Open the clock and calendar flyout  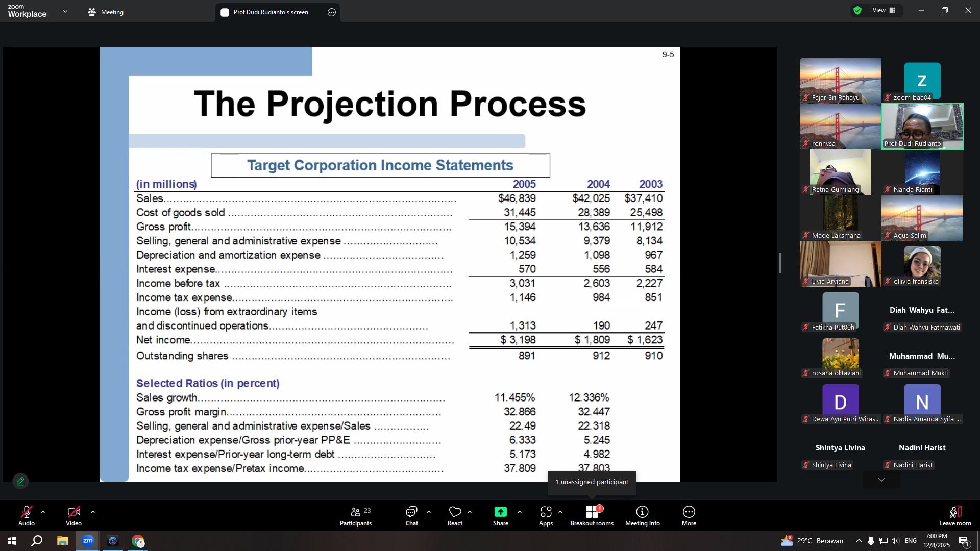point(937,541)
